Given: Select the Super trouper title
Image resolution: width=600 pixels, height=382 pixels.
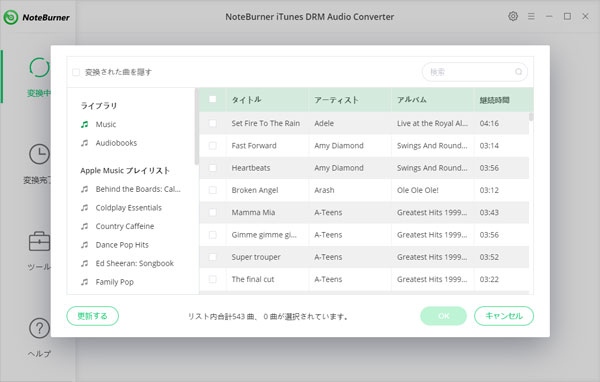Looking at the screenshot, I should coord(256,257).
